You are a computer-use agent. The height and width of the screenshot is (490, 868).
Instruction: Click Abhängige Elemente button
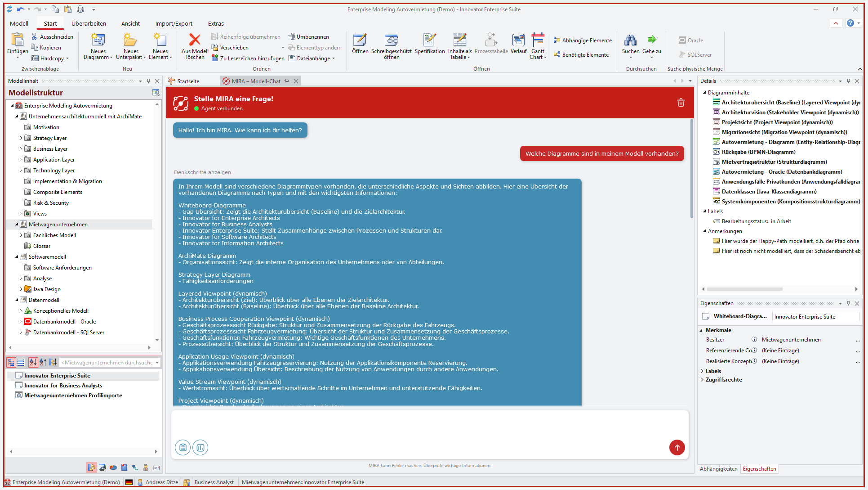(x=583, y=40)
